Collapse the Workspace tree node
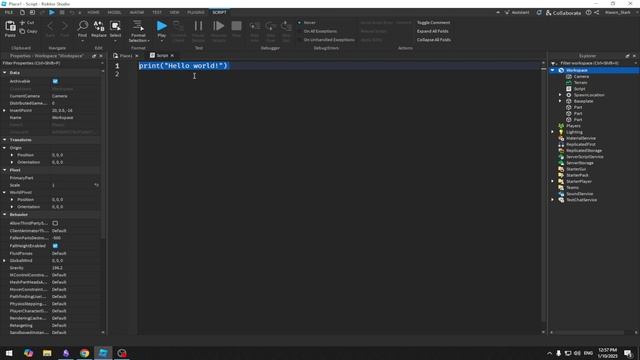Screen dimensions: 640x360 click(x=553, y=70)
